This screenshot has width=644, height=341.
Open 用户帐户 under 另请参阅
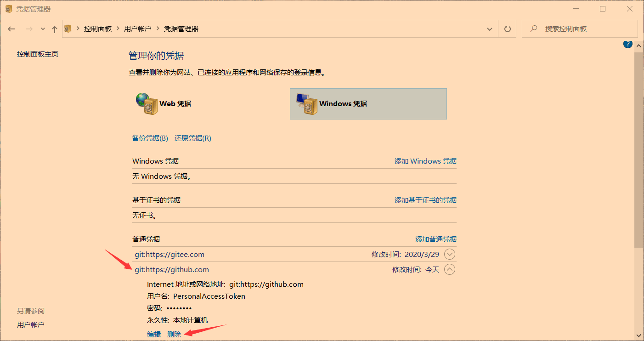(31, 324)
